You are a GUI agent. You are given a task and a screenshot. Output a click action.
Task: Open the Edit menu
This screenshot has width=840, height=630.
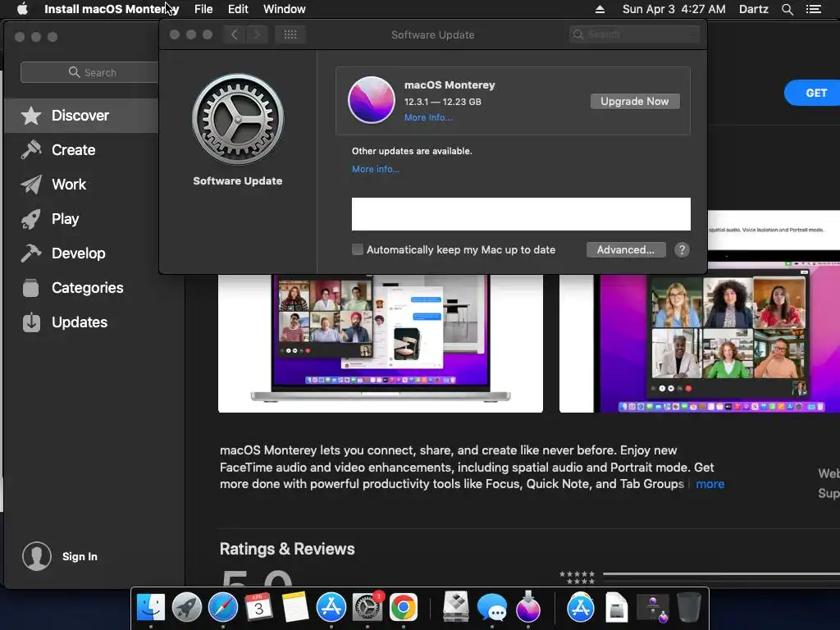238,9
